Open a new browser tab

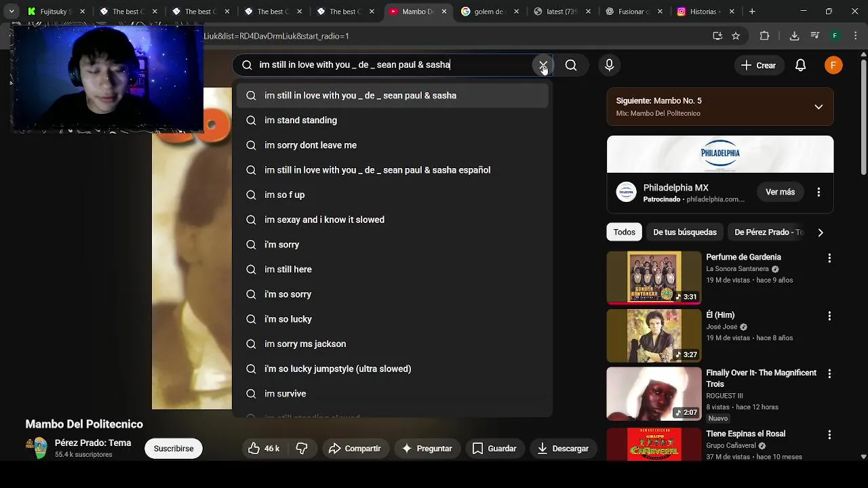click(752, 12)
